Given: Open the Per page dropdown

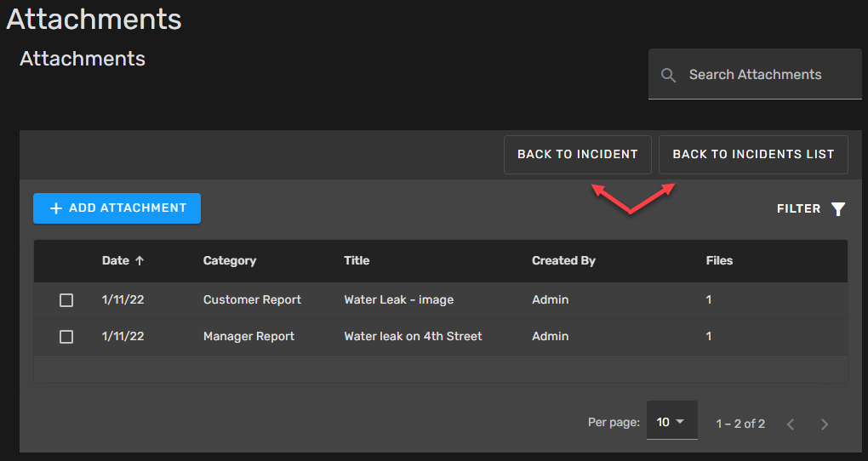Looking at the screenshot, I should click(x=671, y=422).
